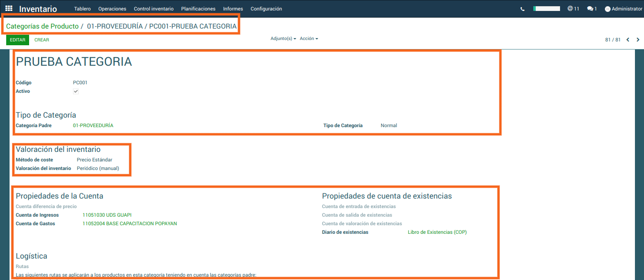
Task: Click the progress bar in top bar
Action: pyautogui.click(x=546, y=9)
